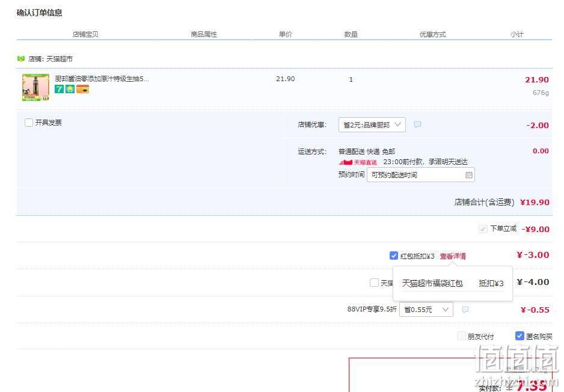
Task: Click the store total ¥19.90
Action: coord(535,202)
